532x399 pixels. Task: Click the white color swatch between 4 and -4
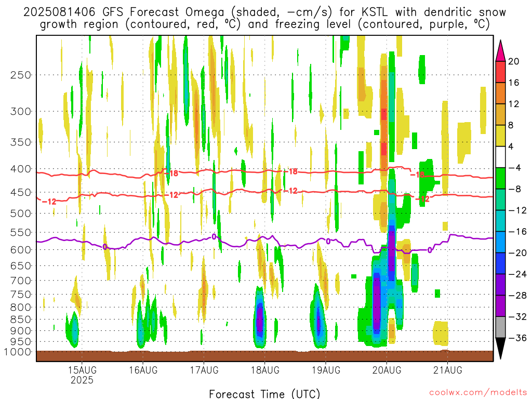pos(500,157)
